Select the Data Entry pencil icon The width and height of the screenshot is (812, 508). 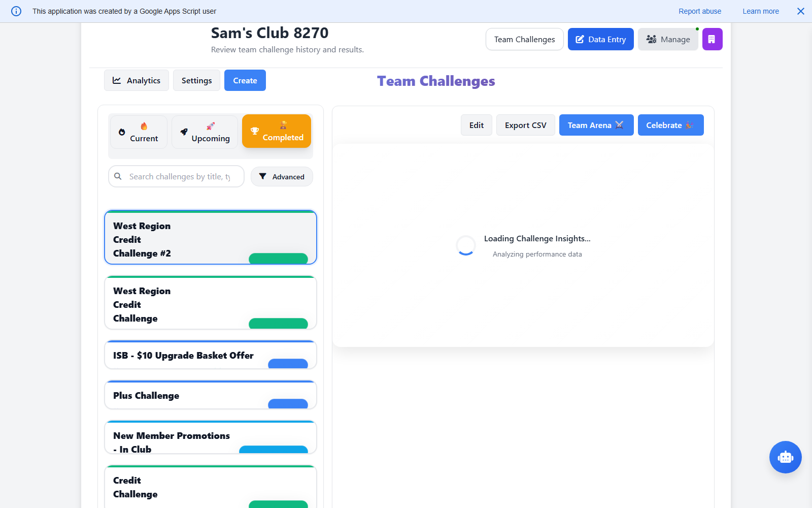point(580,39)
